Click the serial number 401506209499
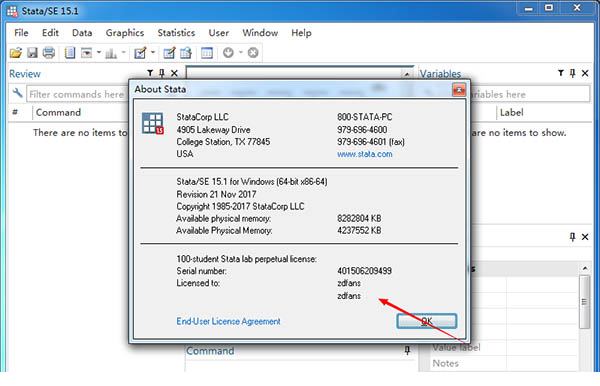Viewport: 600px width, 386px height. coord(364,271)
